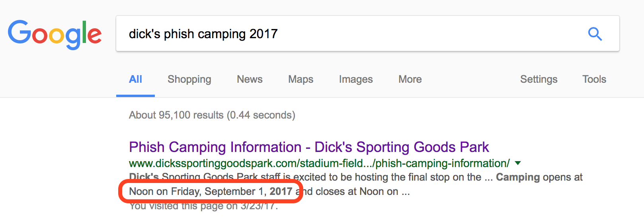Image resolution: width=644 pixels, height=218 pixels.
Task: Click the About 95,100 results text
Action: click(x=212, y=115)
